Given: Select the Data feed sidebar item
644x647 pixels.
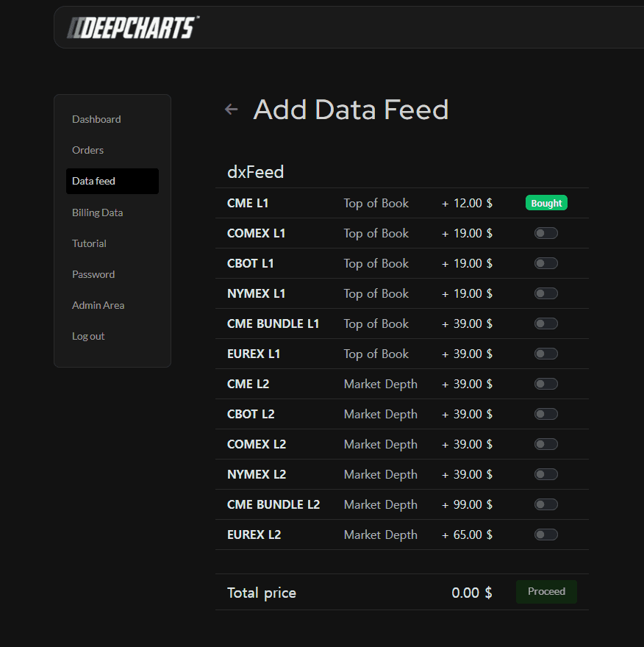Looking at the screenshot, I should point(112,181).
